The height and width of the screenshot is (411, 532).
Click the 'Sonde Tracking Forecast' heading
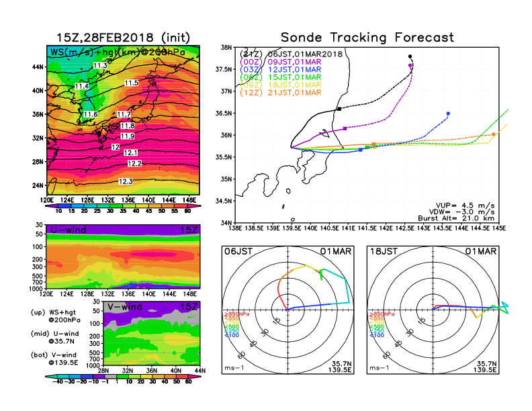[367, 38]
